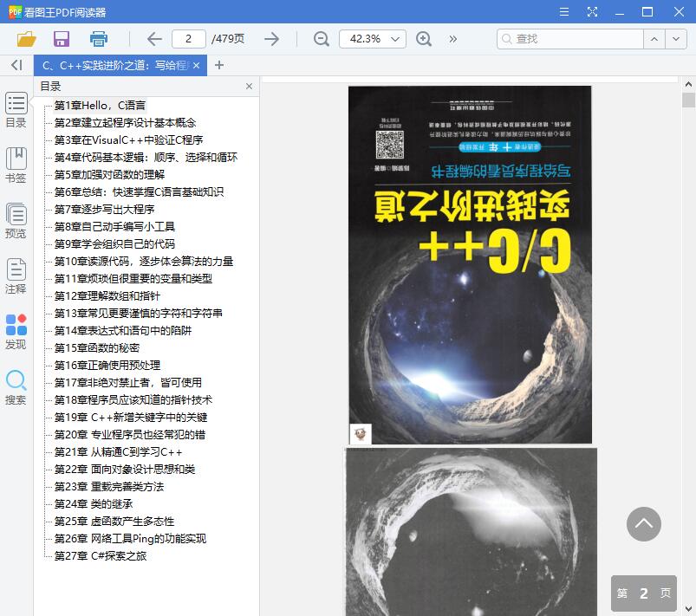Click the small avatar thumbnail on the cover page
Screen dimensions: 696x616
point(361,433)
